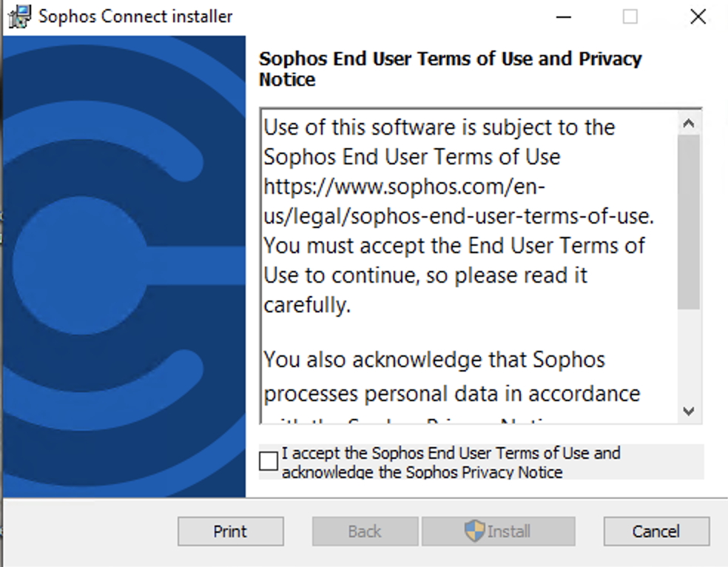Go to the previous step with Back
The image size is (728, 567).
pos(365,531)
